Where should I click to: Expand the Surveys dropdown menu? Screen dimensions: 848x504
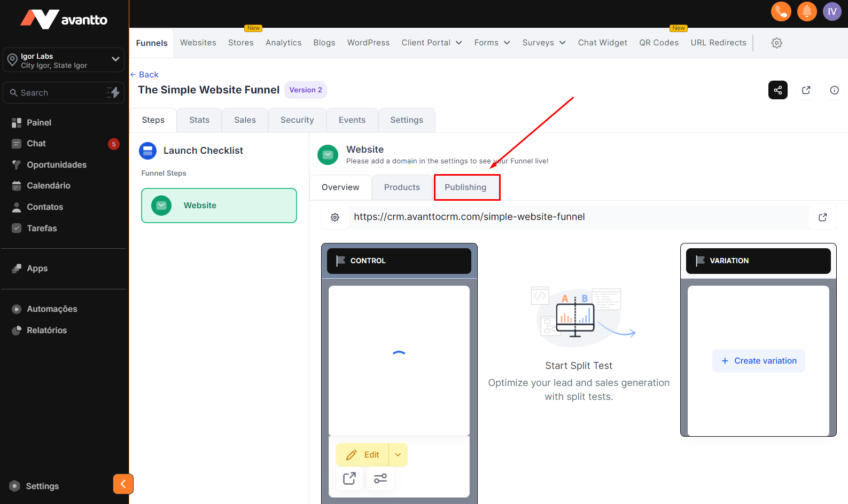(543, 43)
